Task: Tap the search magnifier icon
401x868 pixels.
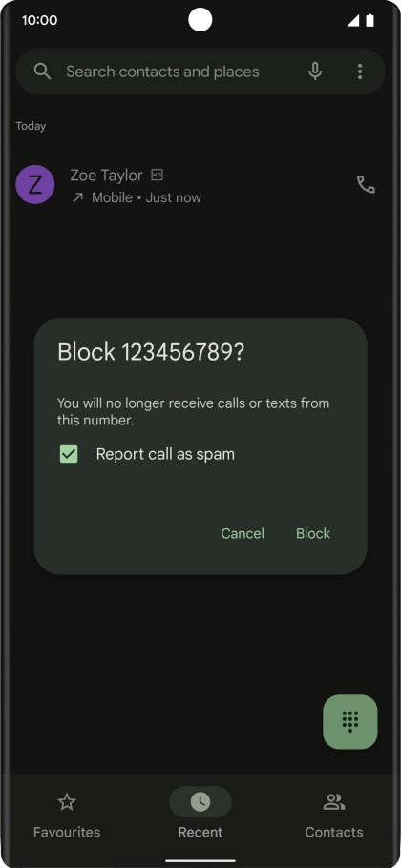Action: [42, 72]
